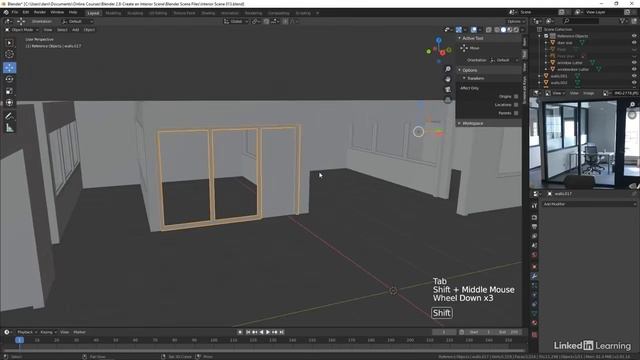Open the Physics properties tab icon
The width and height of the screenshot is (640, 360).
[x=534, y=295]
